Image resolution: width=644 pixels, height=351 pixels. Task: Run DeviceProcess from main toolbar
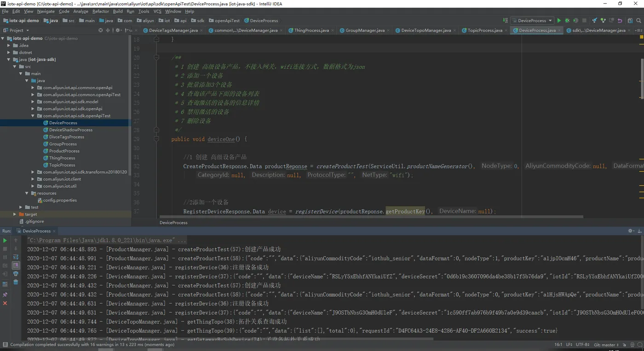(559, 21)
